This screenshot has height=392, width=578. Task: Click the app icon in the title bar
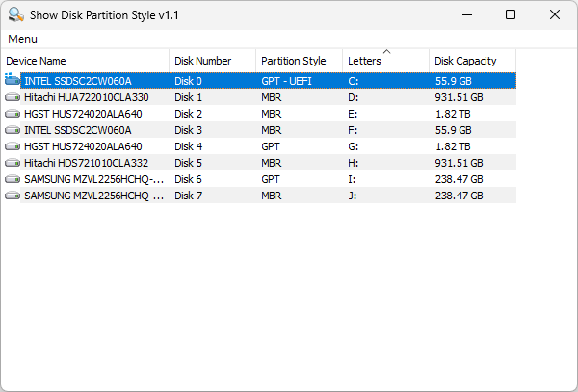pos(15,14)
